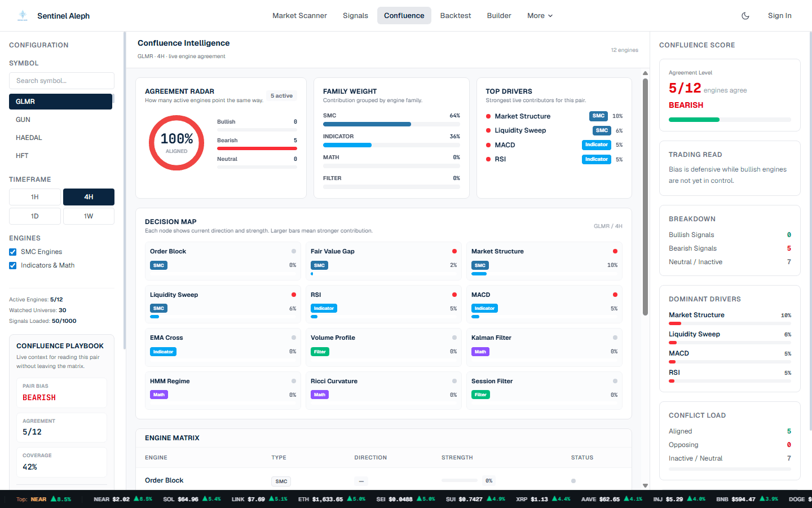Click the SMC type badge in Engine Matrix row
Image resolution: width=812 pixels, height=508 pixels.
click(x=281, y=481)
